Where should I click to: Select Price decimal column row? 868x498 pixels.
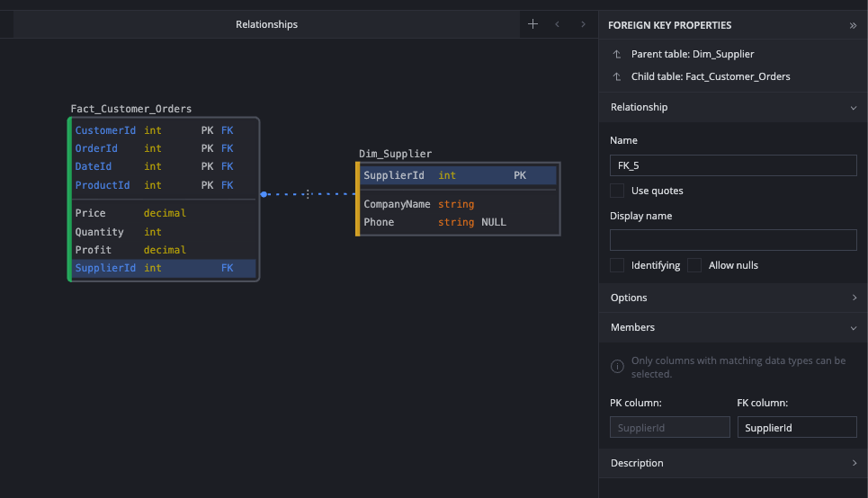coord(164,213)
